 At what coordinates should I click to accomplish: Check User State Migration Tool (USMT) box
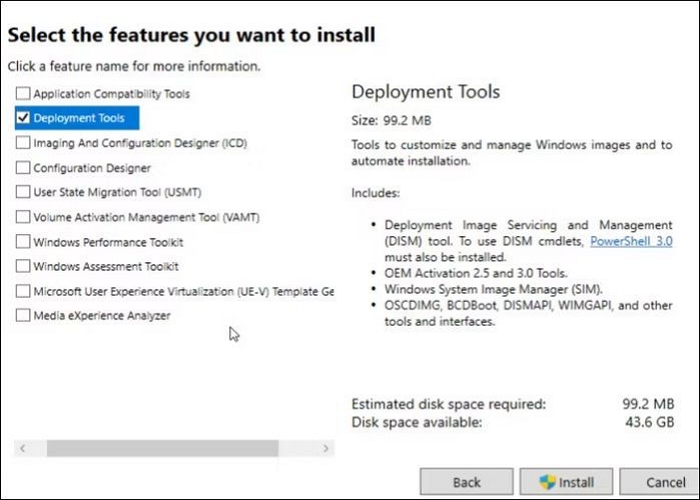23,192
